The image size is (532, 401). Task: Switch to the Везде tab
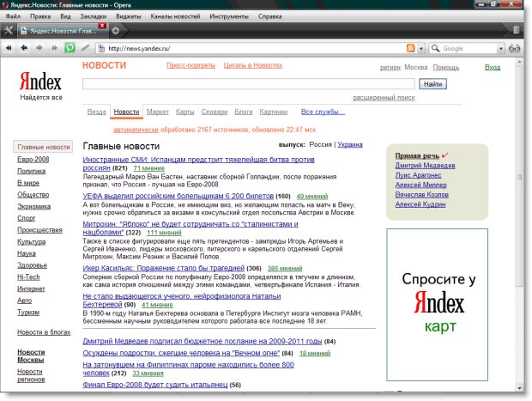click(x=97, y=112)
